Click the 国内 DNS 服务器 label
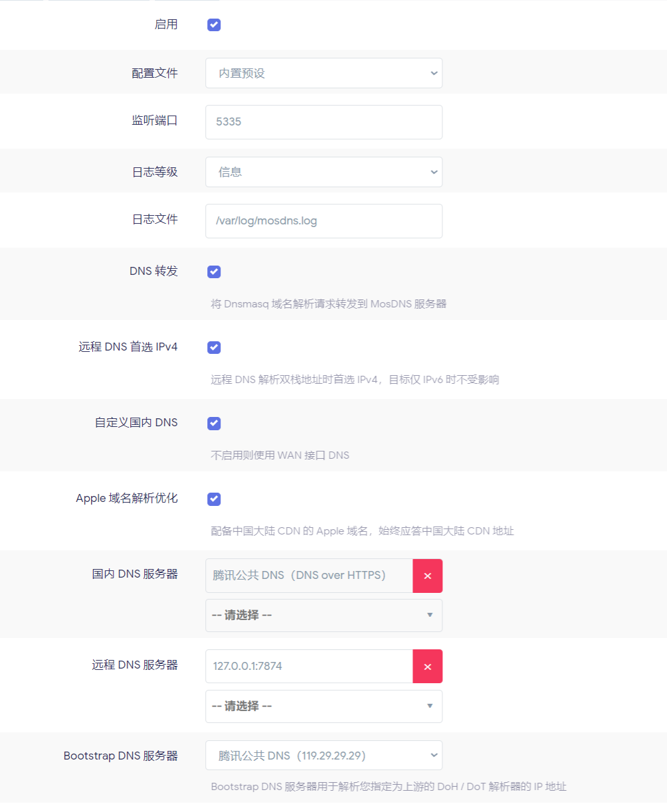Image resolution: width=667 pixels, height=812 pixels. coord(135,574)
